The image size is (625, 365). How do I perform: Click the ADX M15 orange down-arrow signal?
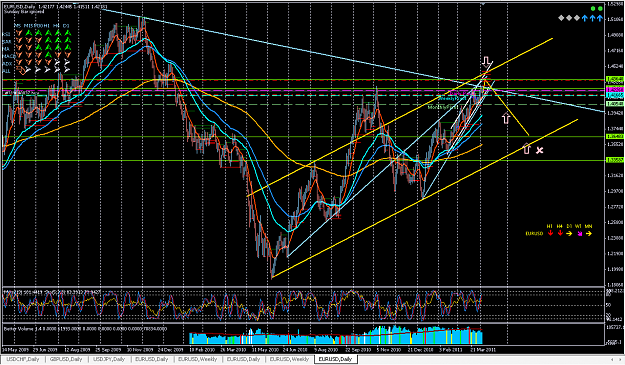pos(29,63)
